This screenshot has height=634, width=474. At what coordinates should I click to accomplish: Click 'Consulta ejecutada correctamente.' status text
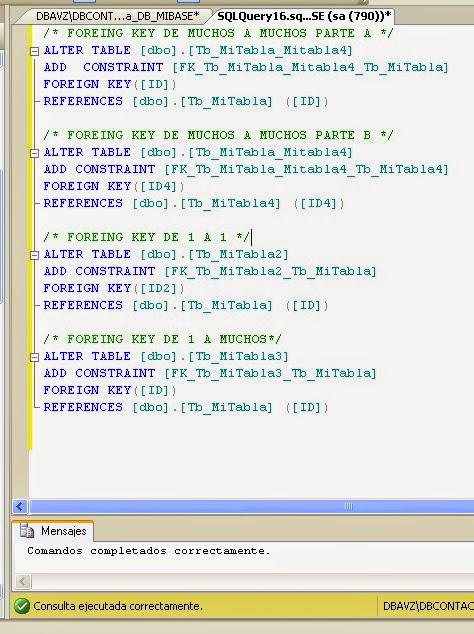[x=118, y=606]
